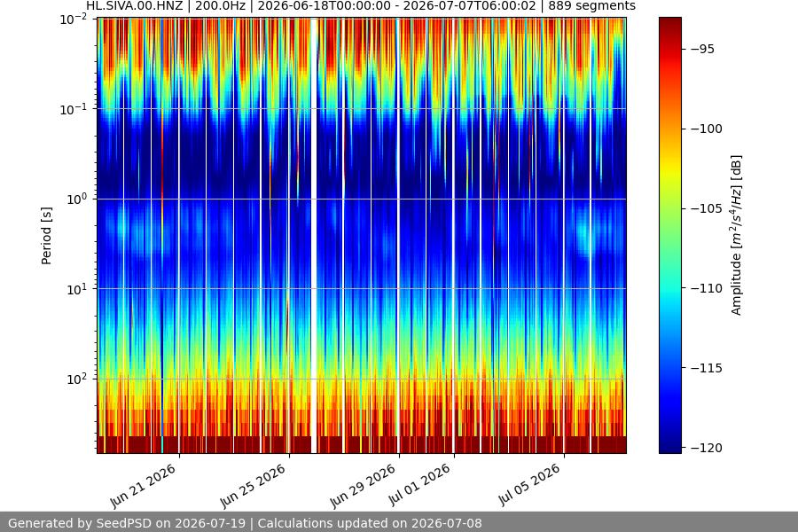Click the wide white data gap in spectrogram
This screenshot has width=798, height=532.
(x=314, y=235)
